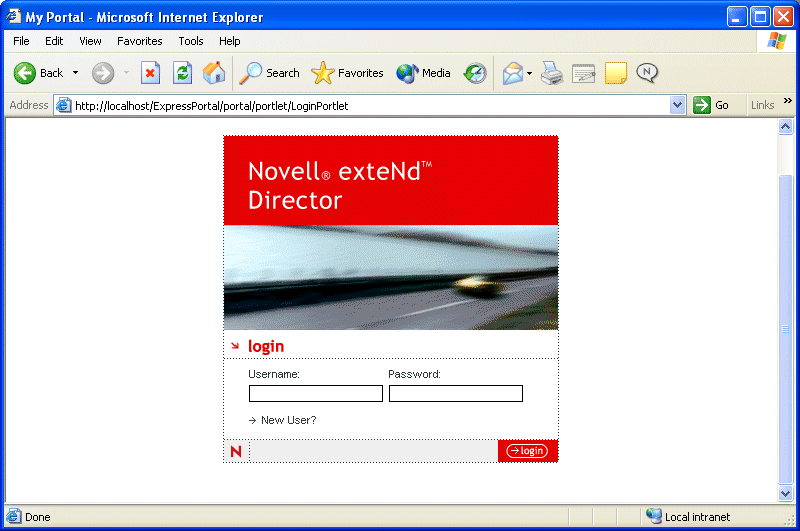The image size is (800, 531).
Task: Click the page icon in address bar
Action: click(63, 106)
